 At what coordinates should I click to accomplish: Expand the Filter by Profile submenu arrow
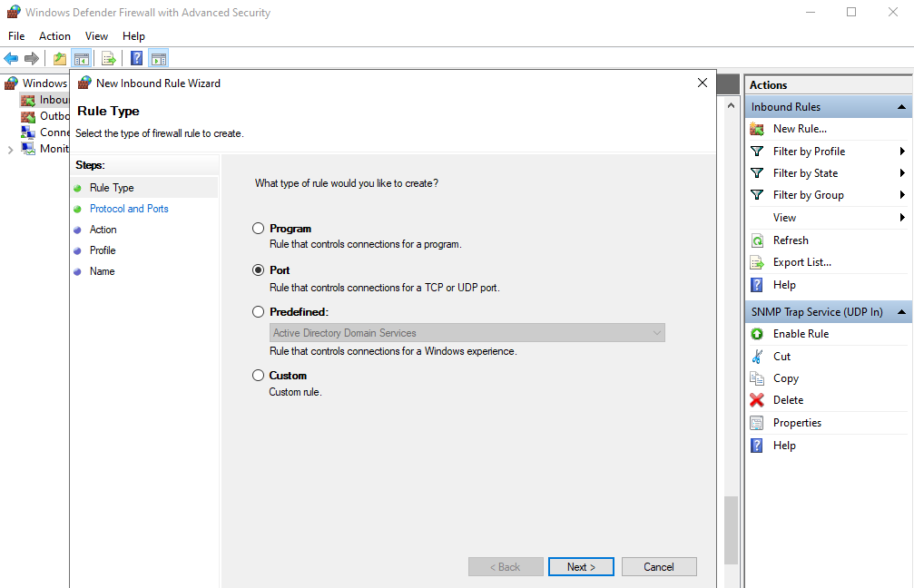(902, 152)
